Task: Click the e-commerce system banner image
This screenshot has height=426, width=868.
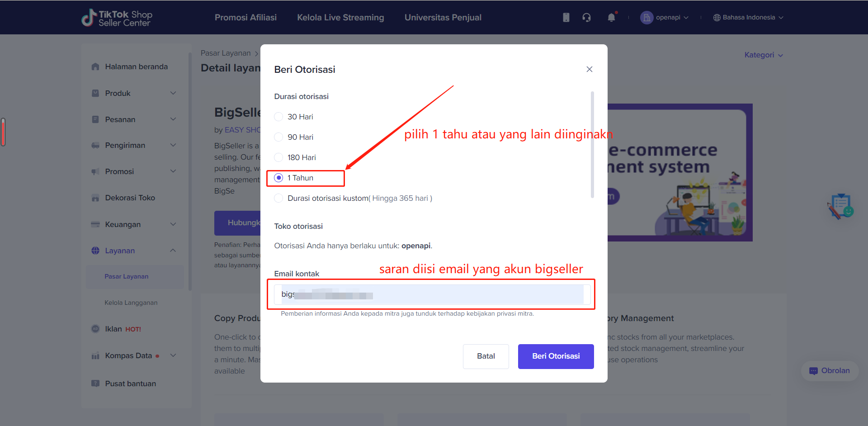Action: coord(680,172)
